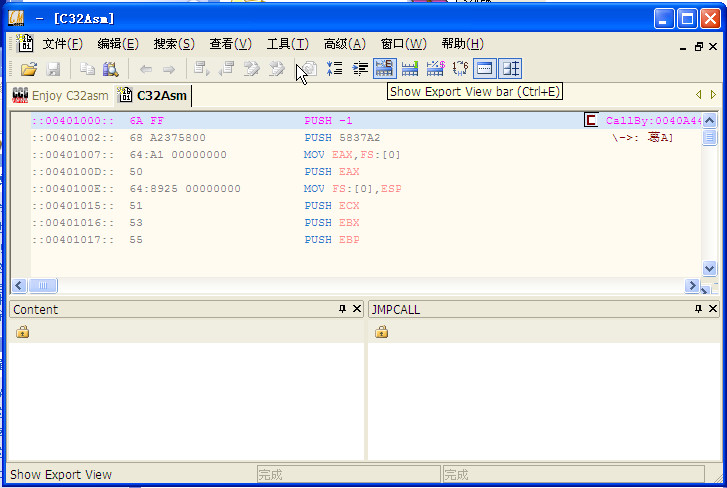Click the disassembly vertical scrollbar up arrow
Screen dimensions: 727x488
coord(709,120)
